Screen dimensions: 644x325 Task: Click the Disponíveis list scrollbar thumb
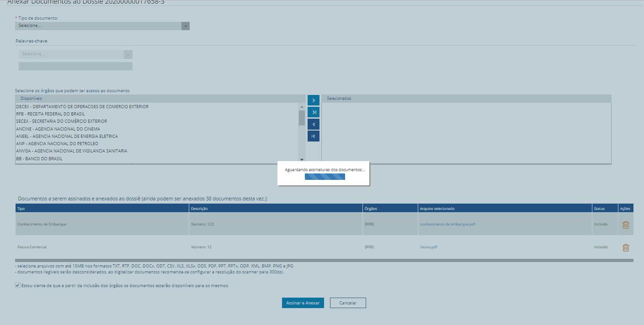click(x=302, y=118)
